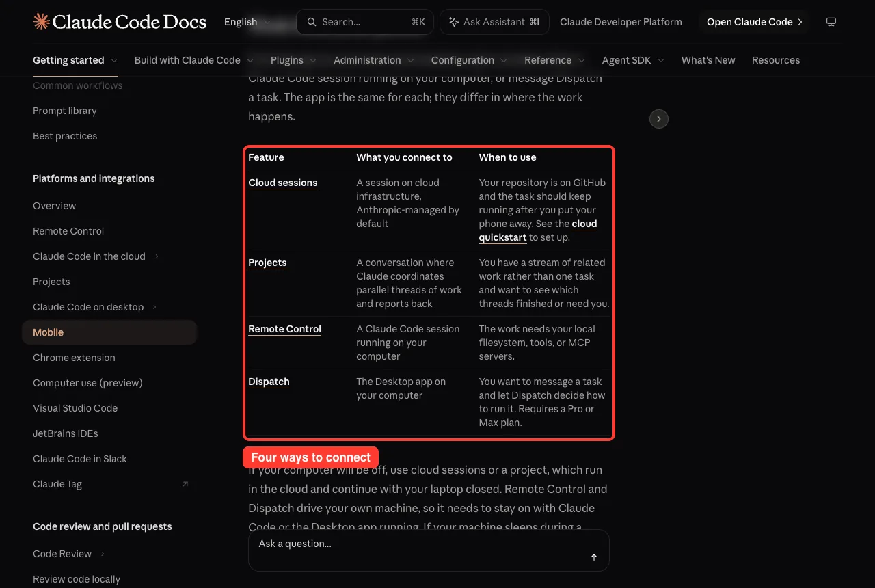Click the search magnifier icon
The height and width of the screenshot is (588, 875).
point(312,22)
